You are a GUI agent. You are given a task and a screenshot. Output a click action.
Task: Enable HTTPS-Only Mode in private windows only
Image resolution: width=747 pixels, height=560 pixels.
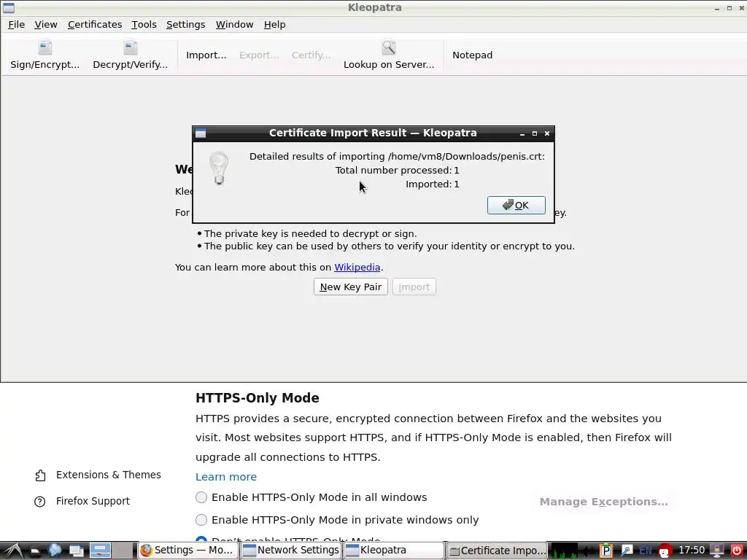(201, 519)
